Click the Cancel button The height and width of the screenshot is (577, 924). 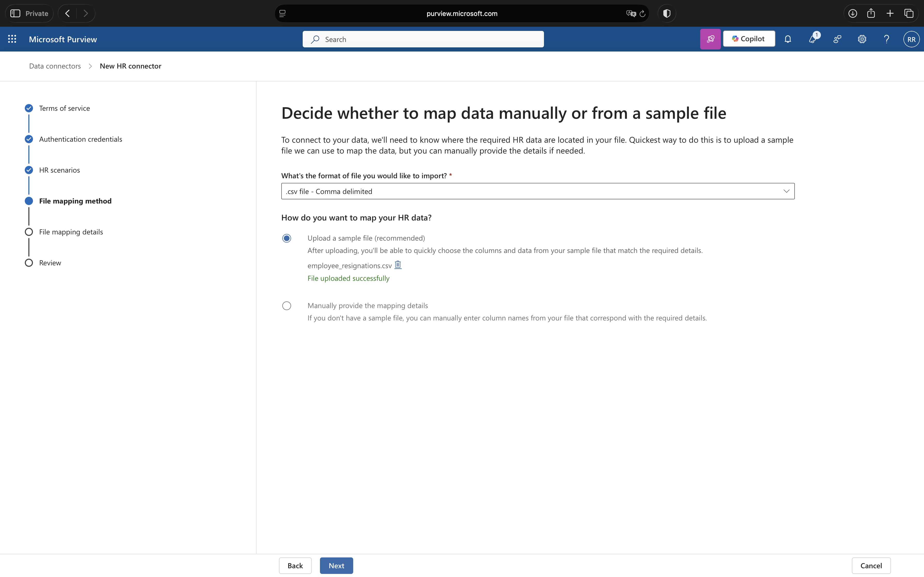[x=871, y=566]
